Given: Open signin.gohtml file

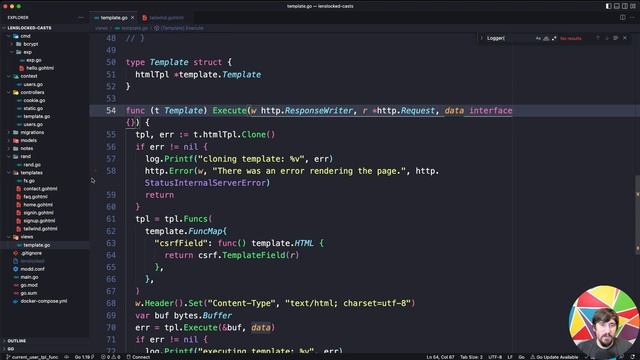Looking at the screenshot, I should click(38, 213).
